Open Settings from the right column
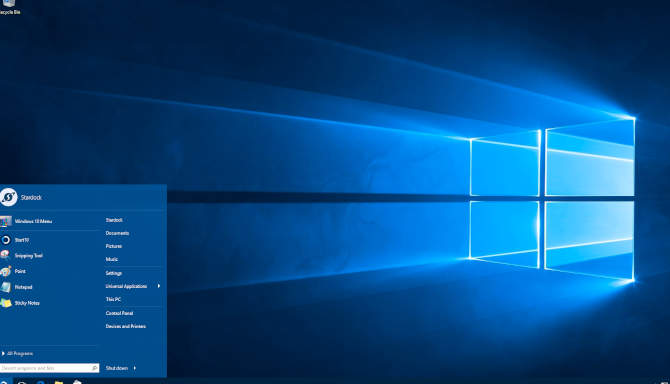Viewport: 670px width, 384px height. pos(114,273)
